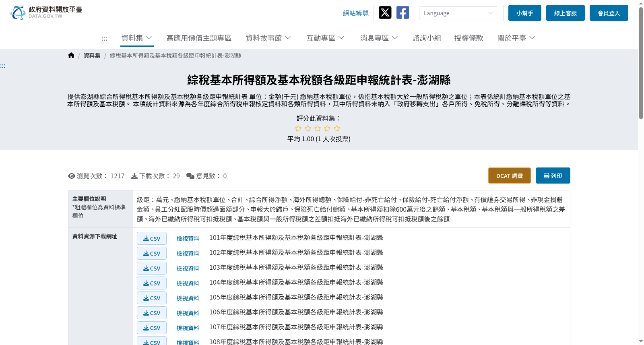Open the Language dropdown
This screenshot has width=644, height=345.
pyautogui.click(x=458, y=13)
